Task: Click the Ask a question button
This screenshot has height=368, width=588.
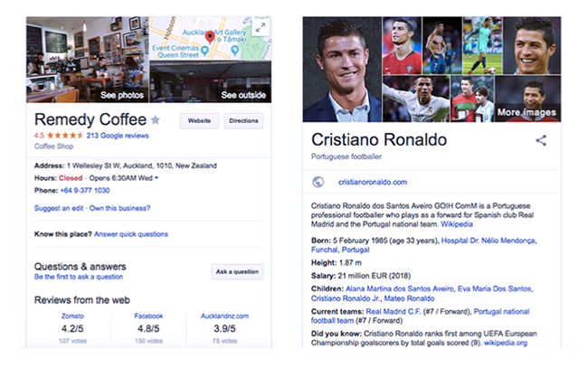Action: point(237,271)
